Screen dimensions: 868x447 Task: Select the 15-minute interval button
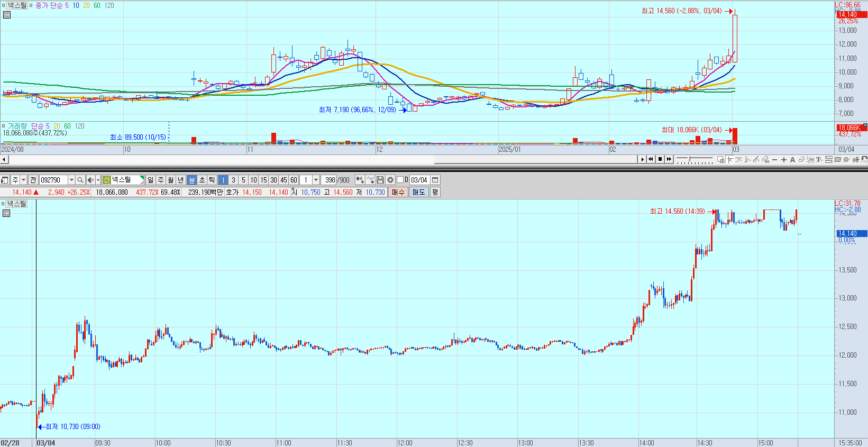click(263, 180)
